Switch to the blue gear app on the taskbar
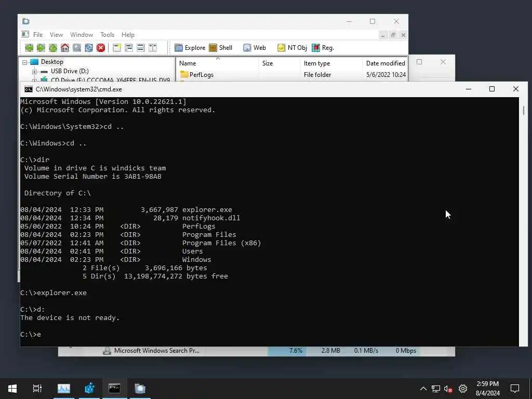532x399 pixels. pos(89,389)
